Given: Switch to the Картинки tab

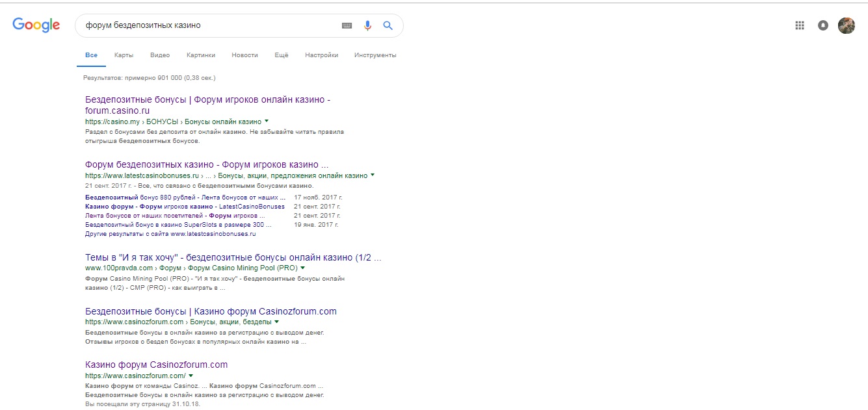Looking at the screenshot, I should point(201,55).
